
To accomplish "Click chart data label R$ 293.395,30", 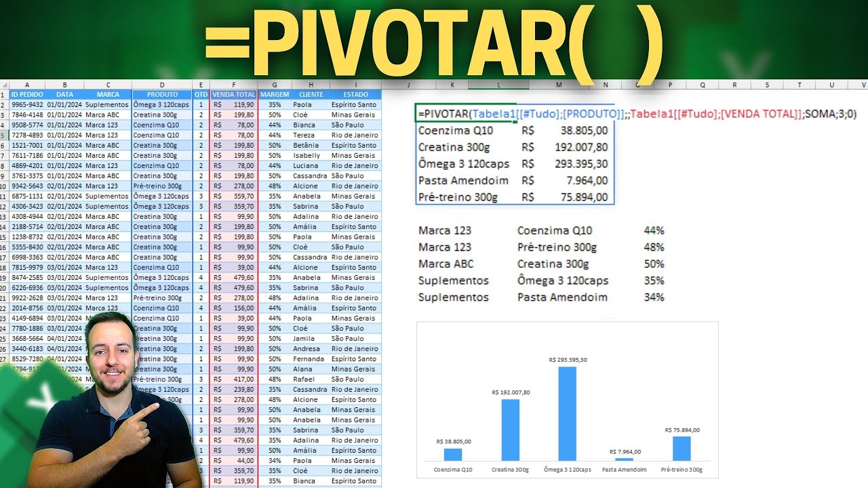I will pos(568,359).
